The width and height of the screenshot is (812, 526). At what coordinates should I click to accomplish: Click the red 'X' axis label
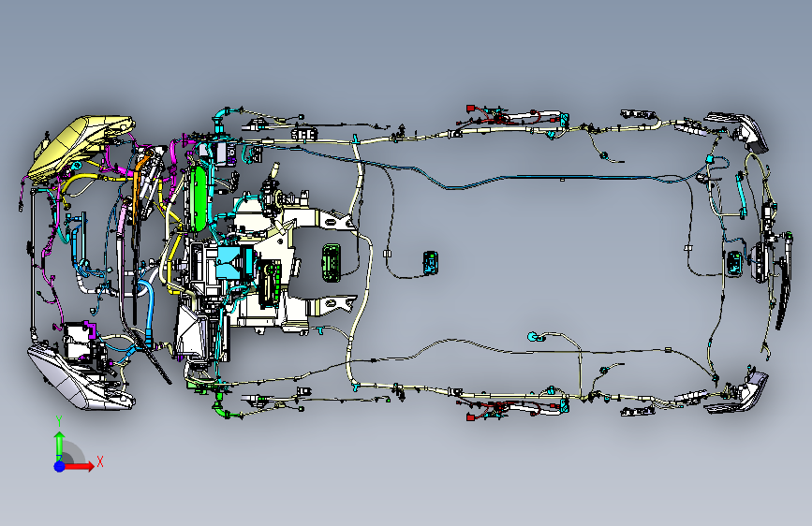(x=100, y=461)
